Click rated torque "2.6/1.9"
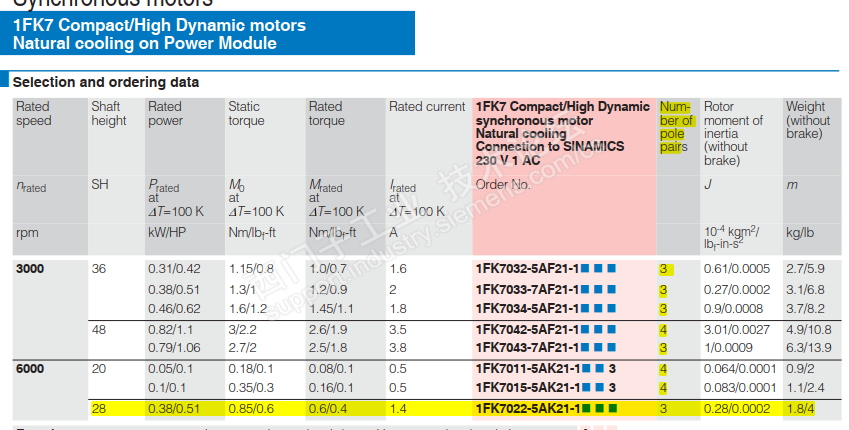 (x=328, y=329)
